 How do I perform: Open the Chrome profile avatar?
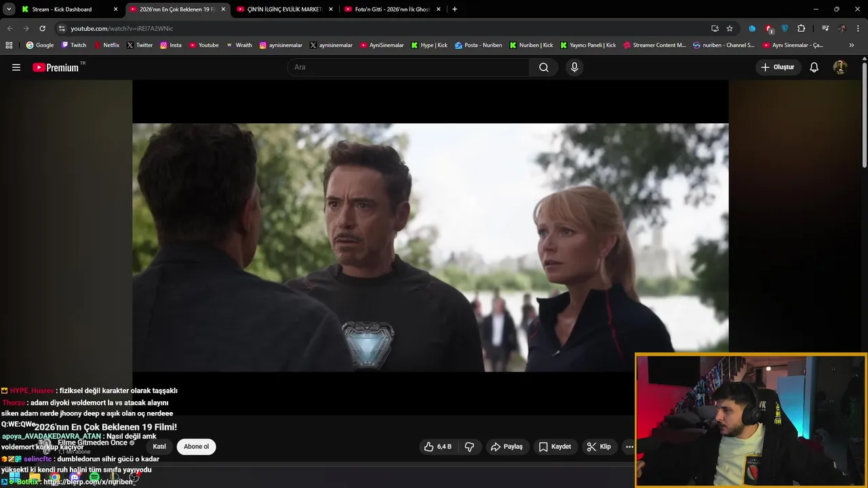point(842,28)
